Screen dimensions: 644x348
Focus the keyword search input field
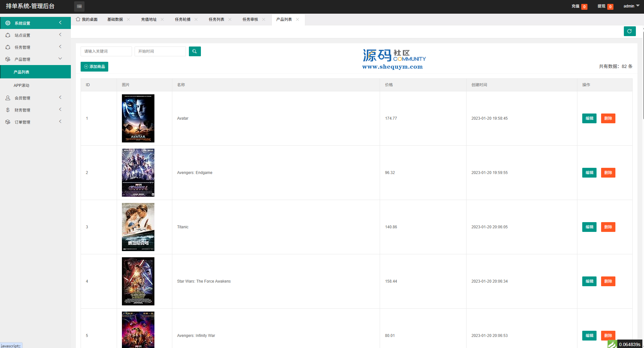point(106,51)
